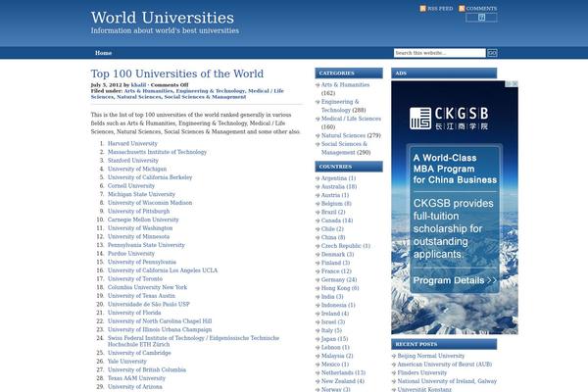This screenshot has height=392, width=588.
Task: Open Social Sciences & Management sidebar category
Action: (x=344, y=148)
